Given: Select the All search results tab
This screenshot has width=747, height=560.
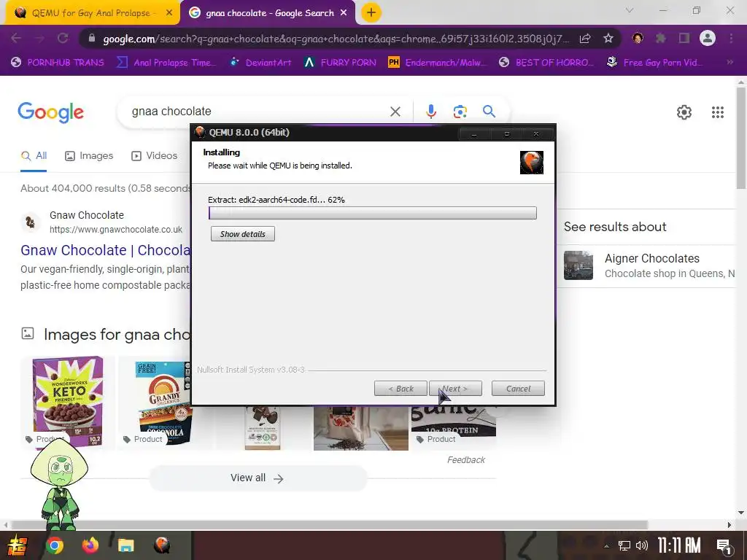Looking at the screenshot, I should coord(34,156).
